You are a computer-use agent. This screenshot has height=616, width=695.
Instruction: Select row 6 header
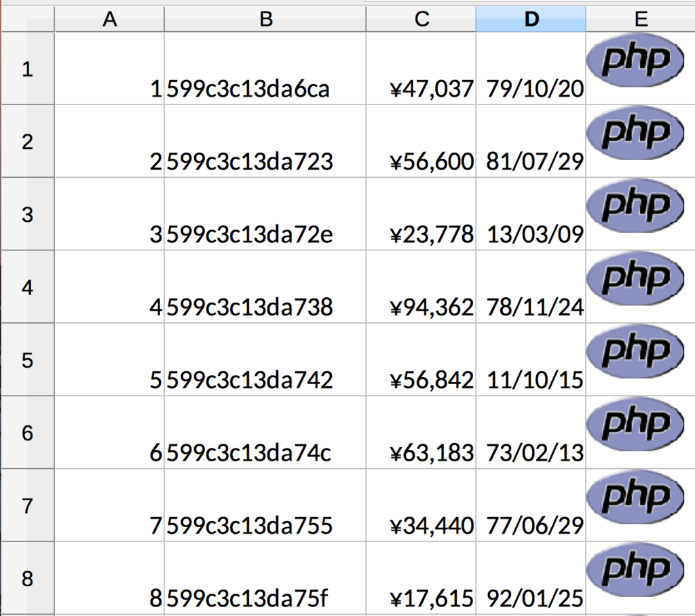pos(27,433)
